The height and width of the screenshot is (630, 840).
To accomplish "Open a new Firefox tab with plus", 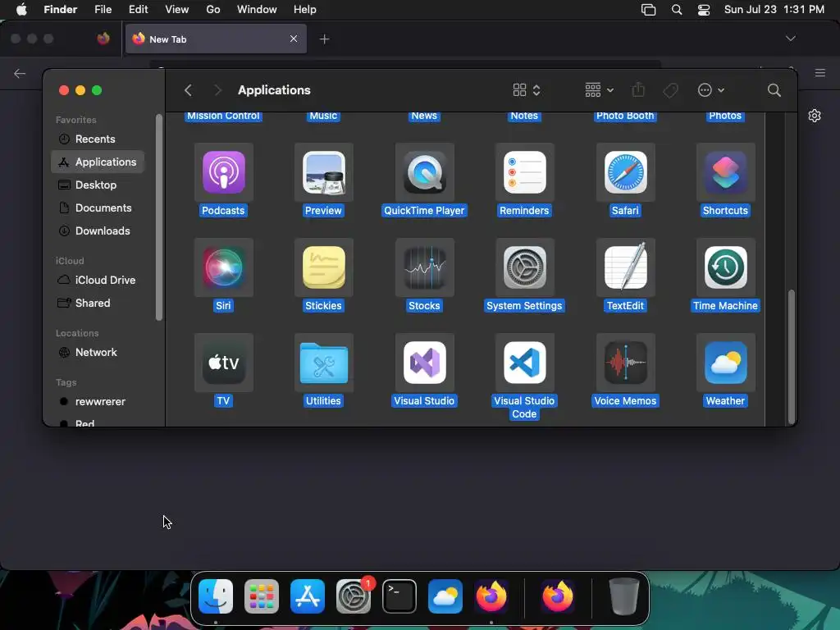I will click(324, 39).
